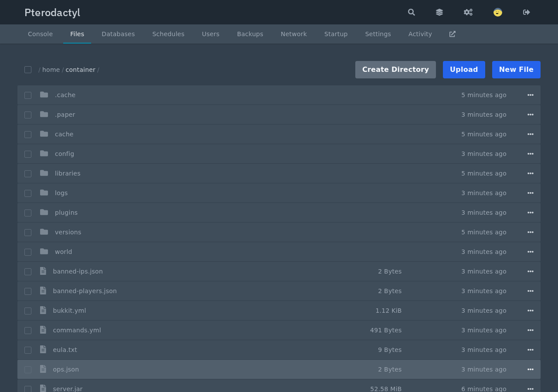558x392 pixels.
Task: Click the file icon for ops.json
Action: (x=43, y=369)
